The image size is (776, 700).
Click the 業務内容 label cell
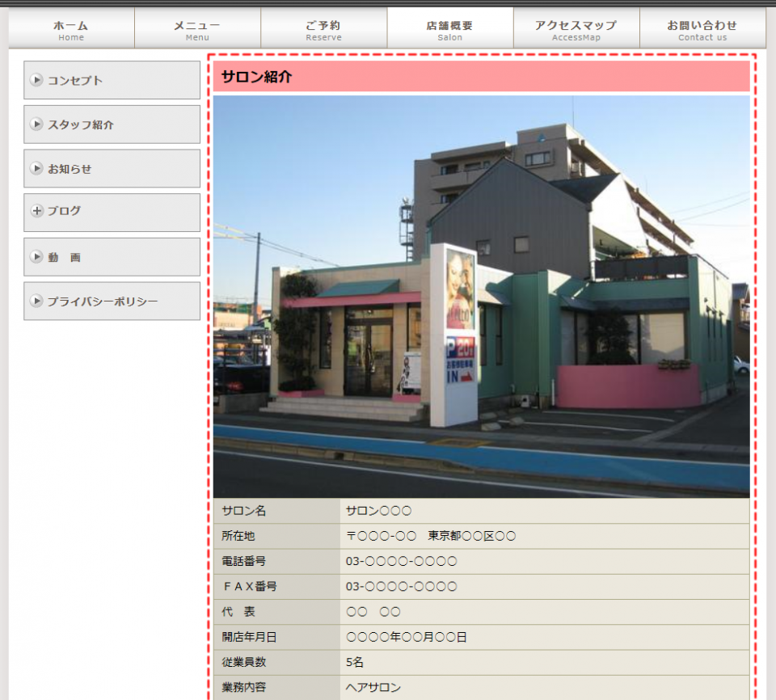coord(276,688)
